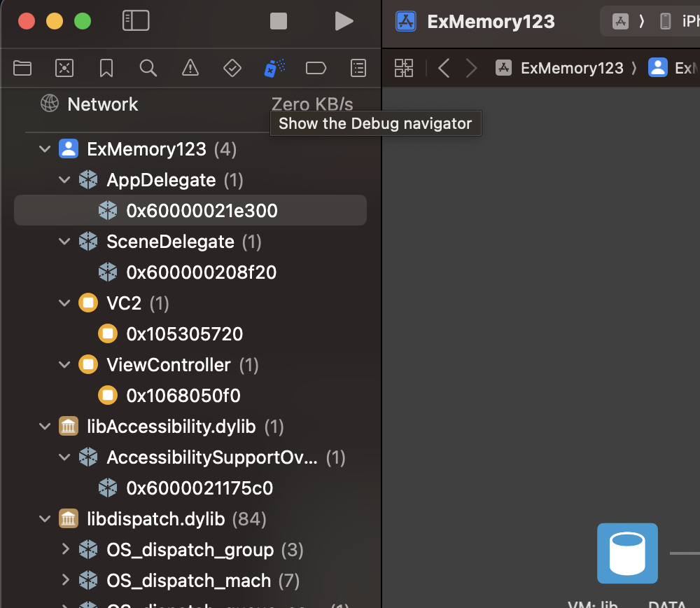
Task: Stop the running app
Action: tap(279, 21)
